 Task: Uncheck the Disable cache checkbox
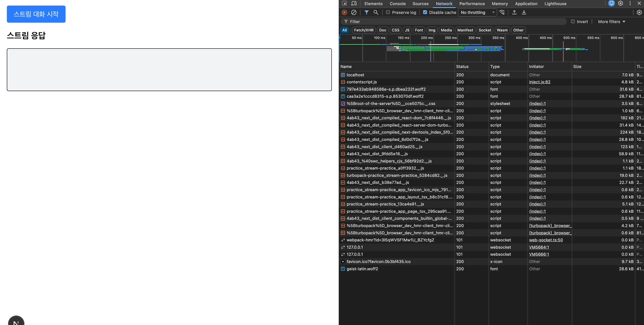(x=425, y=12)
